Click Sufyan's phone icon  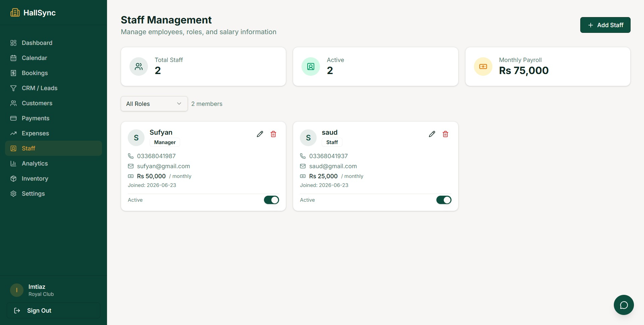pos(131,156)
